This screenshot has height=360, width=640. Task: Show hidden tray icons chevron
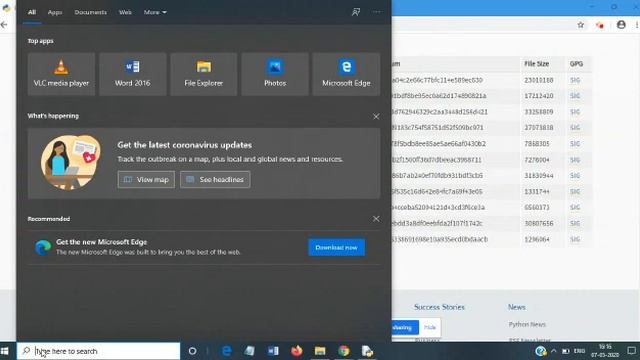[553, 351]
